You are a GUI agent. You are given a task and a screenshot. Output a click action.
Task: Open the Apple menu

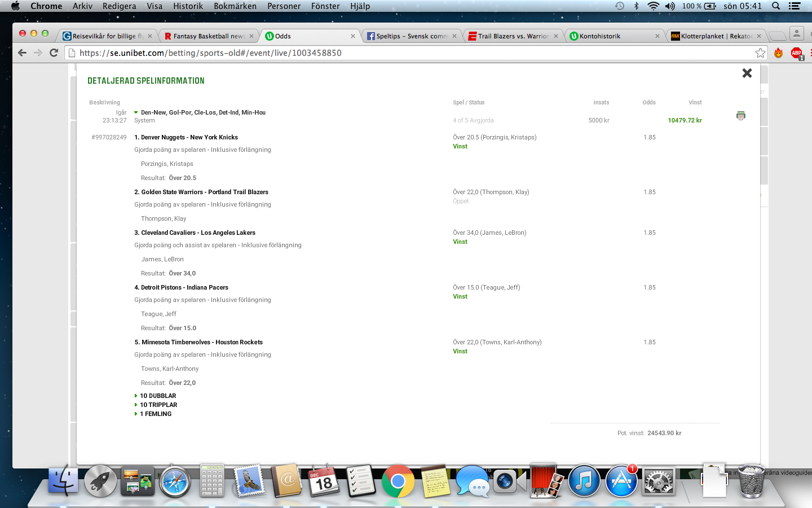click(15, 6)
